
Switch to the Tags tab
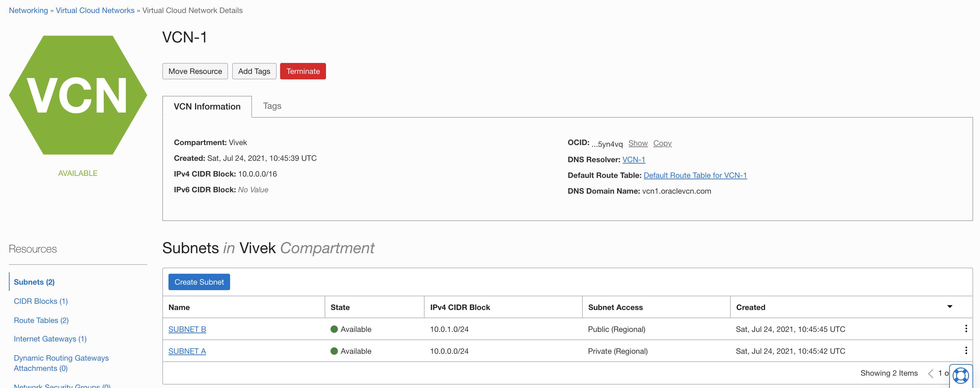coord(272,106)
